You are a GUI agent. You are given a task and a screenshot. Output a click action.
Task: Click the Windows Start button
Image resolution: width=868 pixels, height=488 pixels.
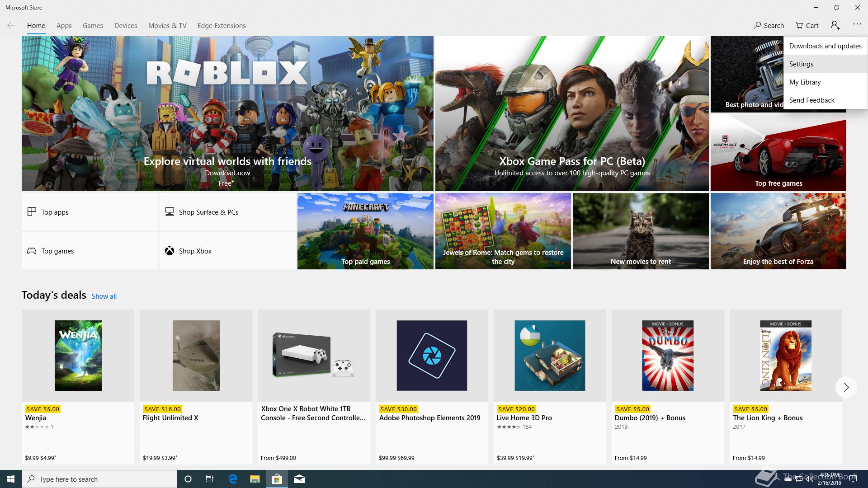[x=11, y=479]
